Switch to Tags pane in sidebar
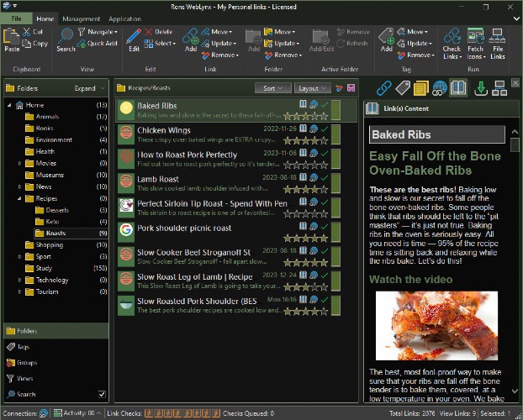Screen dimensions: 523x420 tap(56, 347)
